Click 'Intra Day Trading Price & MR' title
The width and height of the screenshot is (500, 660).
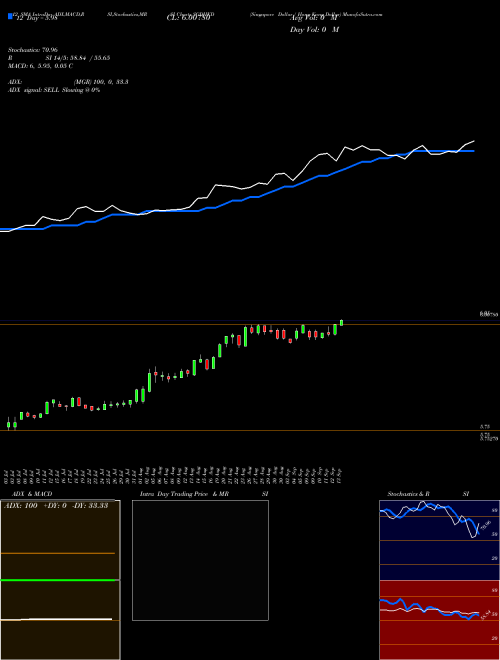click(184, 494)
